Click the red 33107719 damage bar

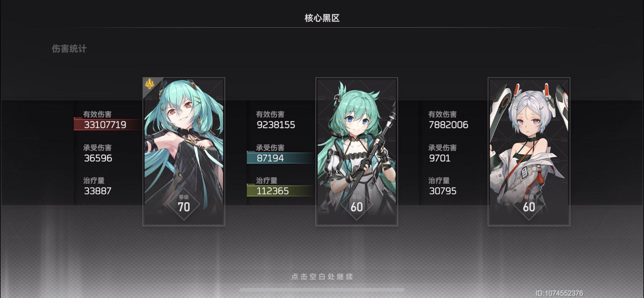pos(108,125)
